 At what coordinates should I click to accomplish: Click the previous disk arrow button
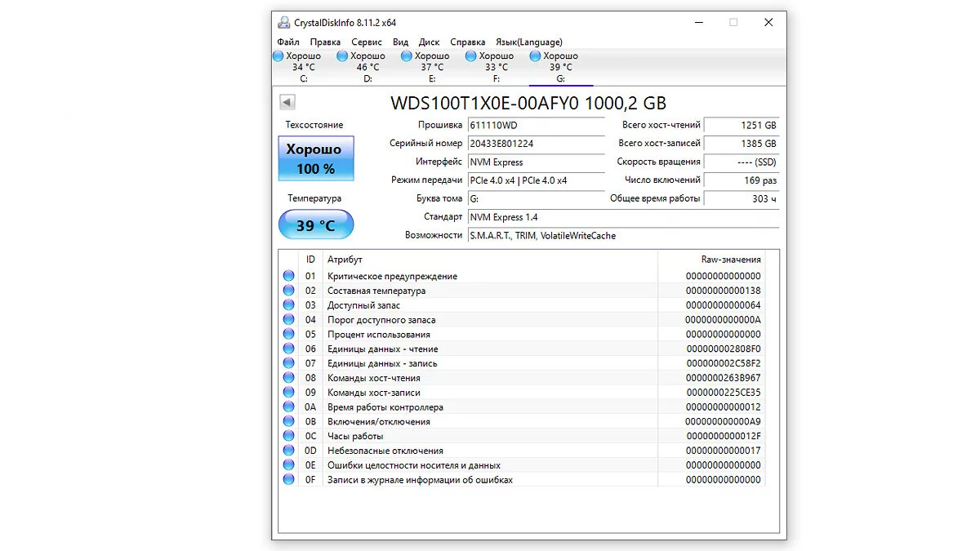[x=287, y=102]
